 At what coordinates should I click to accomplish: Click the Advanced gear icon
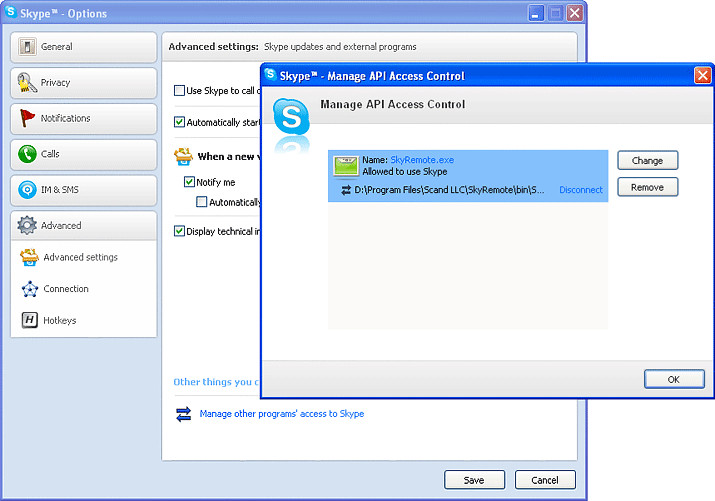27,225
